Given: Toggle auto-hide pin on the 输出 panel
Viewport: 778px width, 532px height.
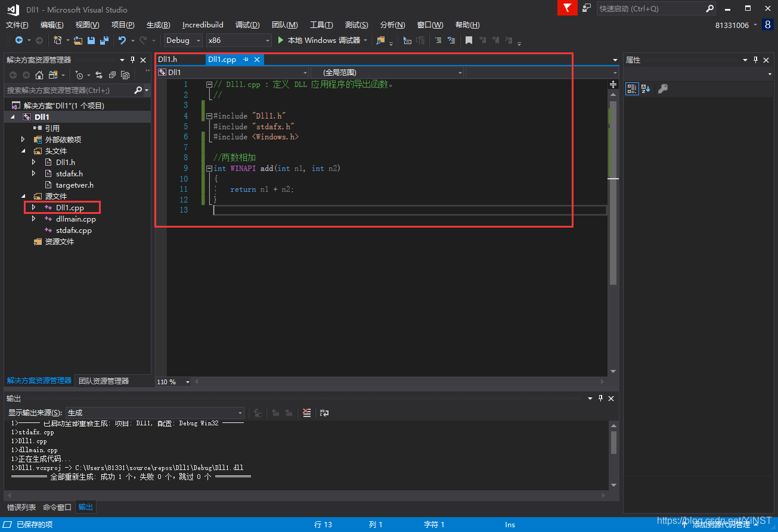Looking at the screenshot, I should click(600, 398).
